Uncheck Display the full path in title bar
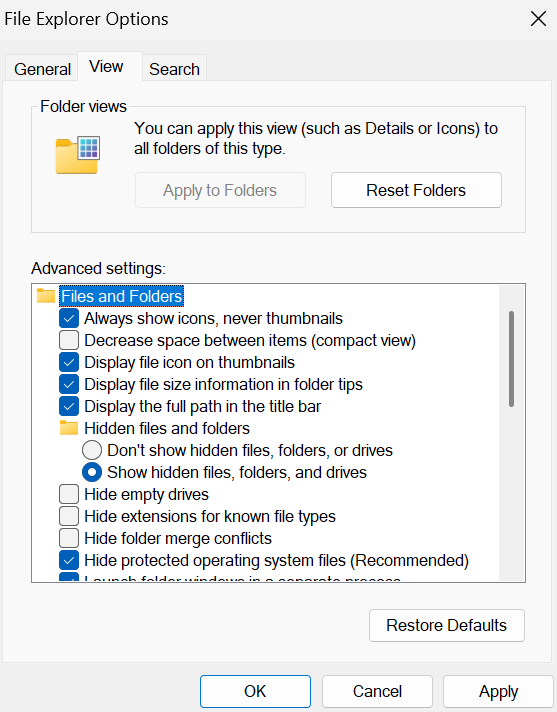This screenshot has height=712, width=557. [x=69, y=406]
